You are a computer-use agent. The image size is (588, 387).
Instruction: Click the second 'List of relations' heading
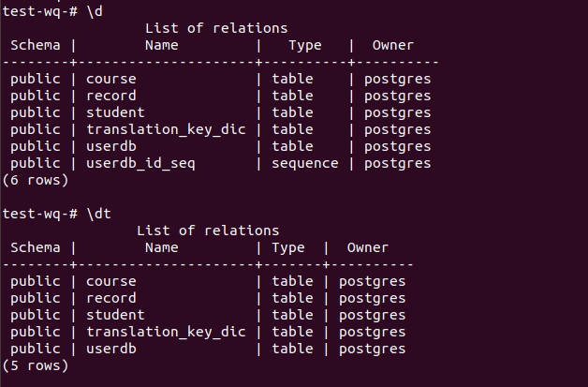click(x=208, y=231)
